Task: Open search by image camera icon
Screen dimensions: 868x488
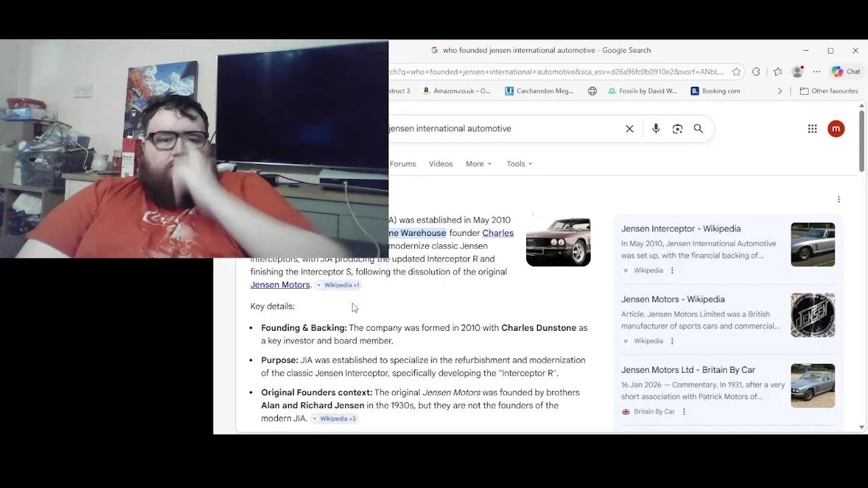Action: point(677,129)
